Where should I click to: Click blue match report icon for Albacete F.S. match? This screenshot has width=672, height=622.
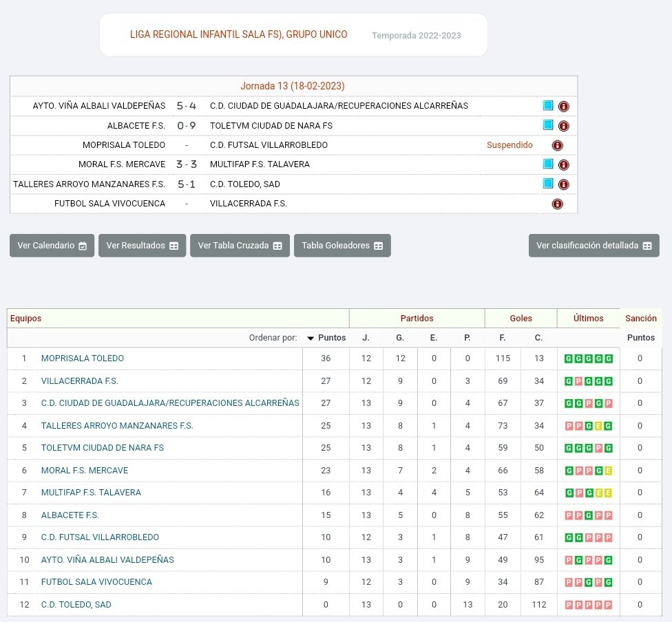547,125
